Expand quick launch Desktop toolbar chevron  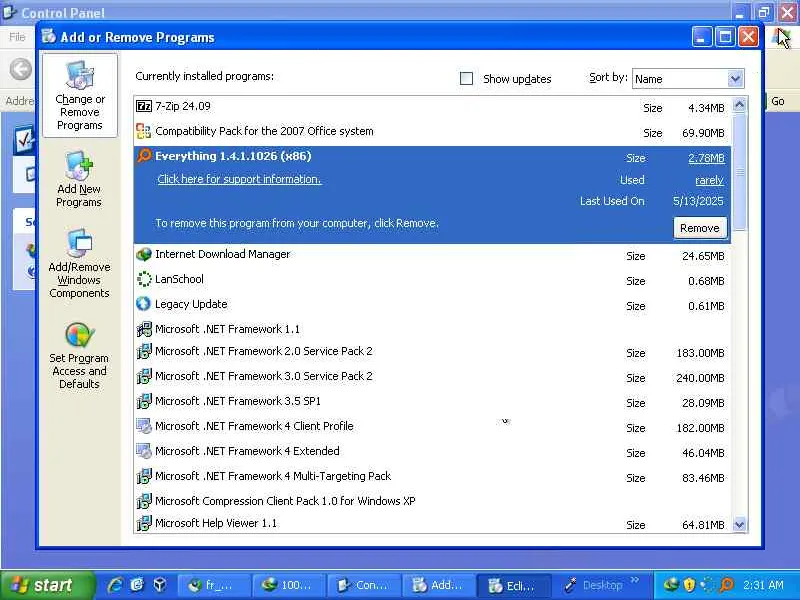tap(635, 581)
